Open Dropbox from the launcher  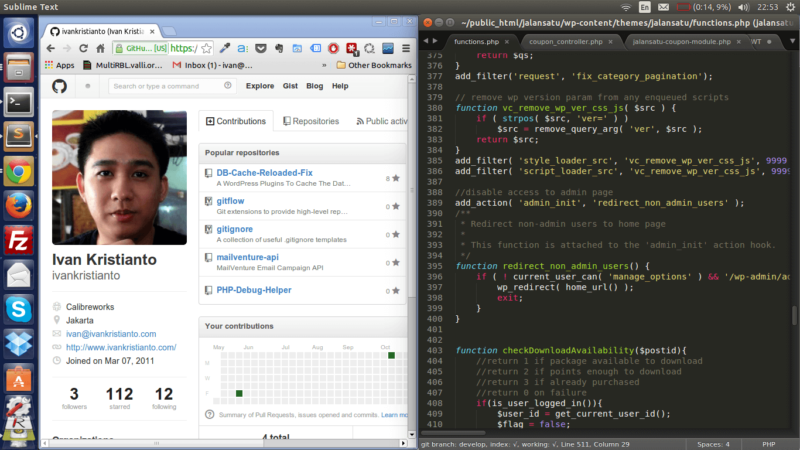[19, 344]
